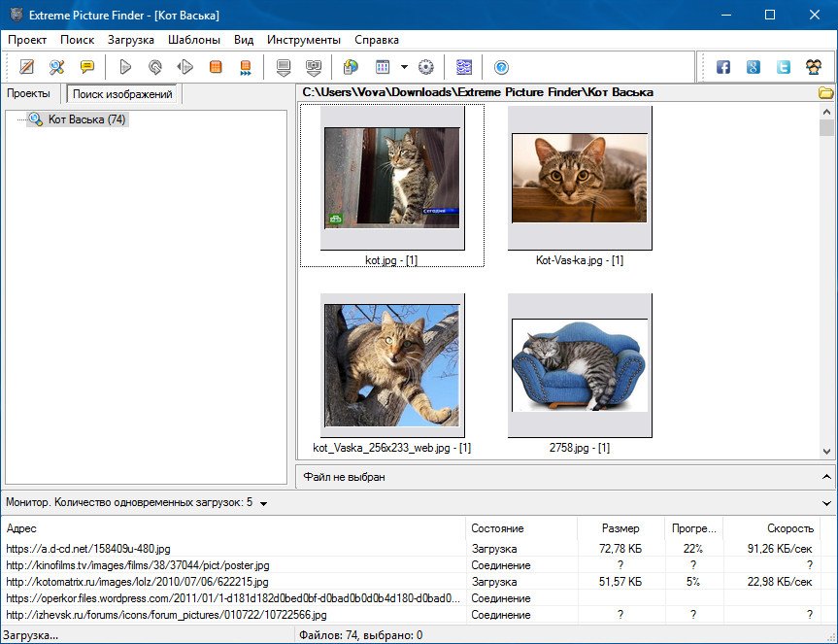Image resolution: width=838 pixels, height=644 pixels.
Task: Expand the Файл не выбран panel arrow
Action: coord(826,477)
